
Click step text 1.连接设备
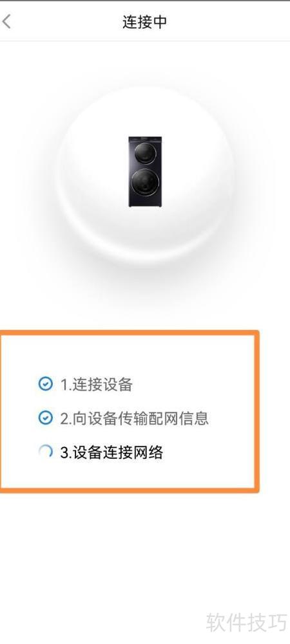[x=96, y=385]
